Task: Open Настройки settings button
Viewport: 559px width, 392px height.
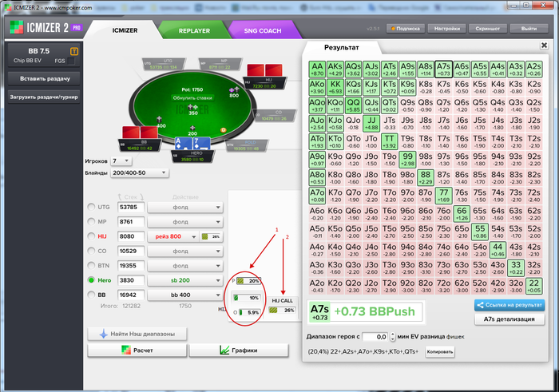Action: (x=447, y=29)
